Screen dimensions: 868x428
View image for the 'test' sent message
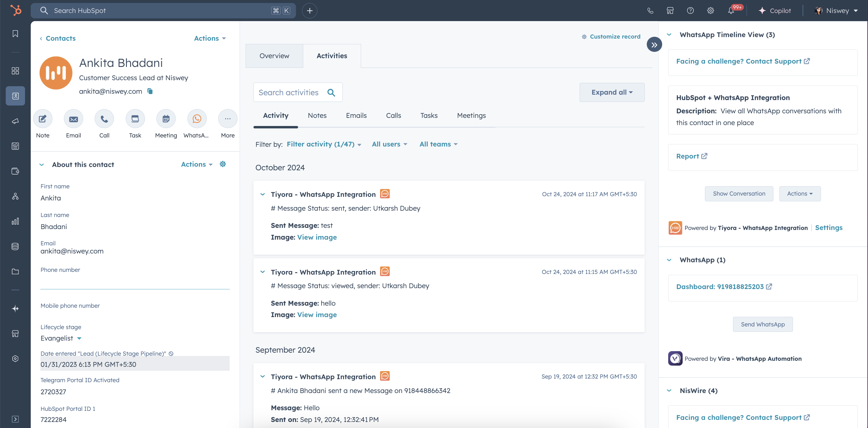click(x=317, y=237)
